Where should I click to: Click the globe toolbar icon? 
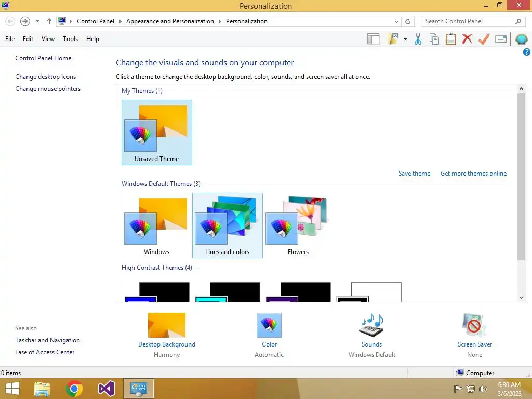[x=521, y=39]
